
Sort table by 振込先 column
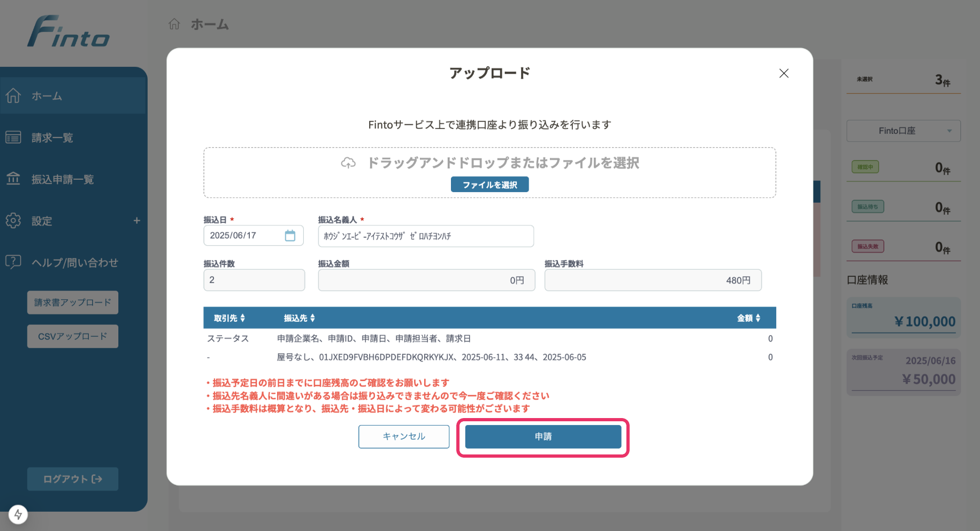point(299,318)
